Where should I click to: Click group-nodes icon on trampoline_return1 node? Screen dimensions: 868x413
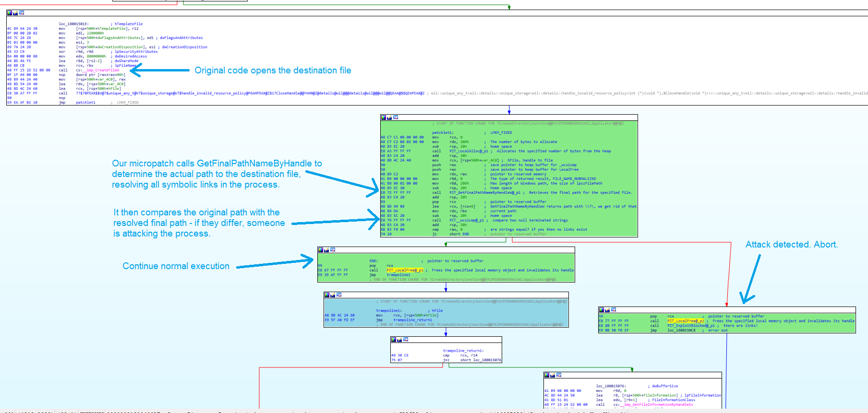point(406,340)
